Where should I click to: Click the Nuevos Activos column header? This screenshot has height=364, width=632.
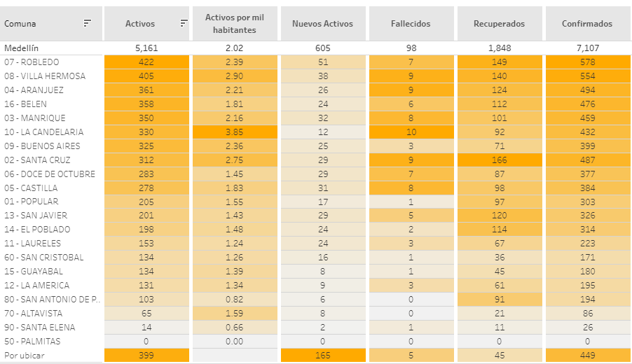[x=322, y=24]
